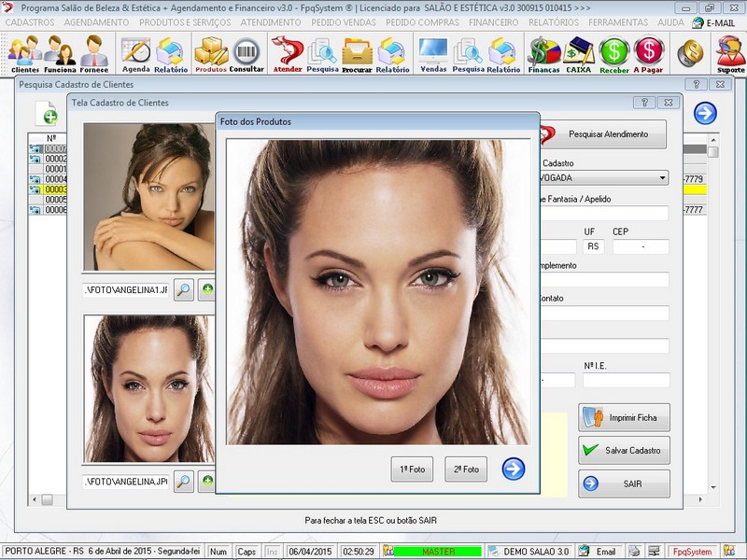Select the second client photo thumbnail
The image size is (747, 560).
coord(148,388)
